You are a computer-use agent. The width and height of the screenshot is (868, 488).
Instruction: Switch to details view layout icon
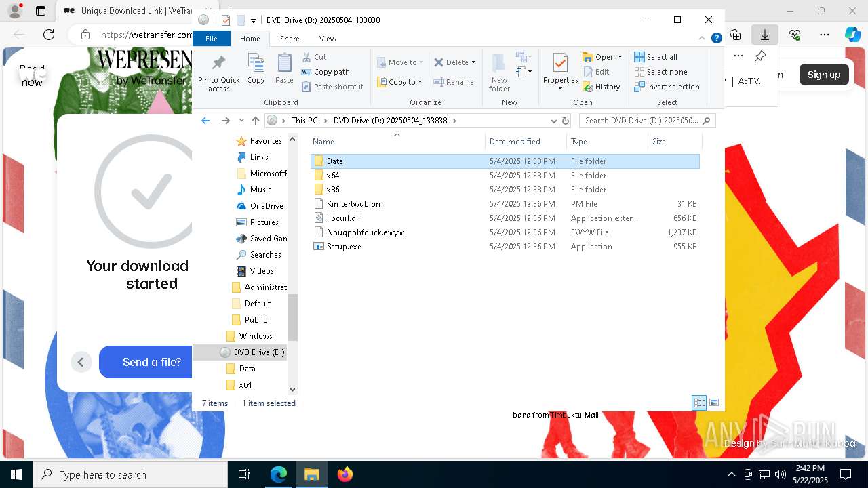point(699,403)
